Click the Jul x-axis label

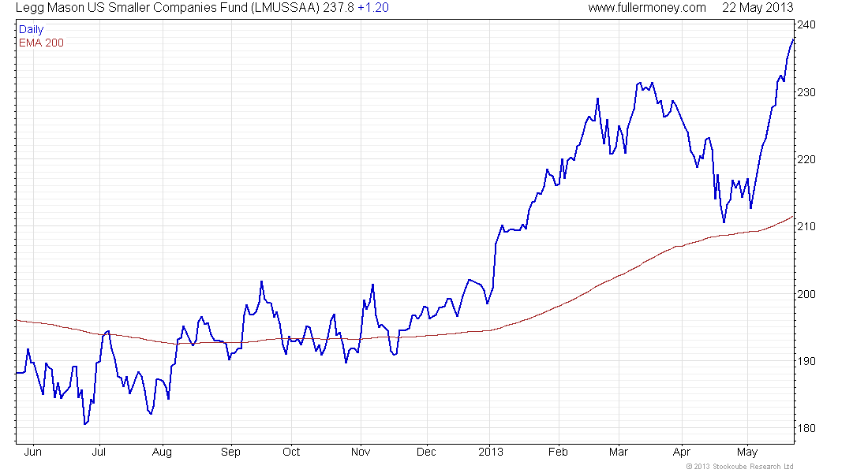pyautogui.click(x=99, y=452)
